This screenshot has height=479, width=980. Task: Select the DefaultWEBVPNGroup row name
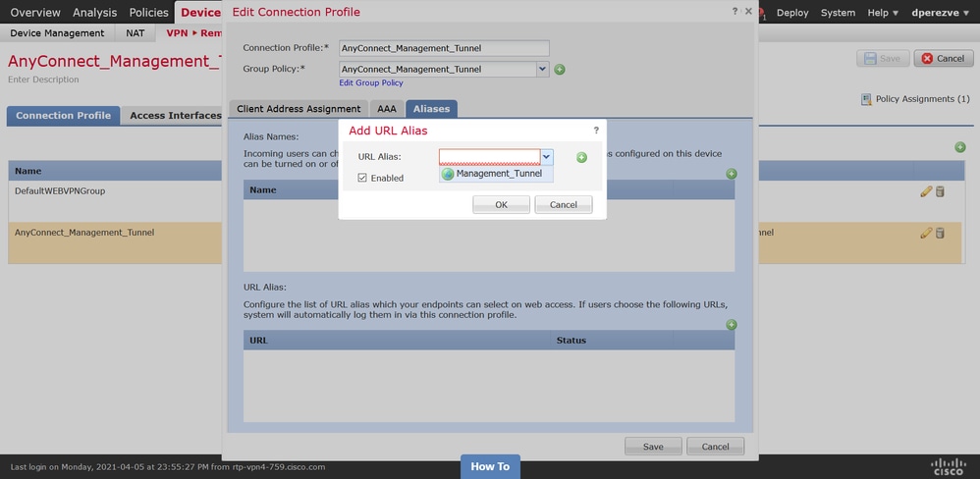tap(60, 191)
